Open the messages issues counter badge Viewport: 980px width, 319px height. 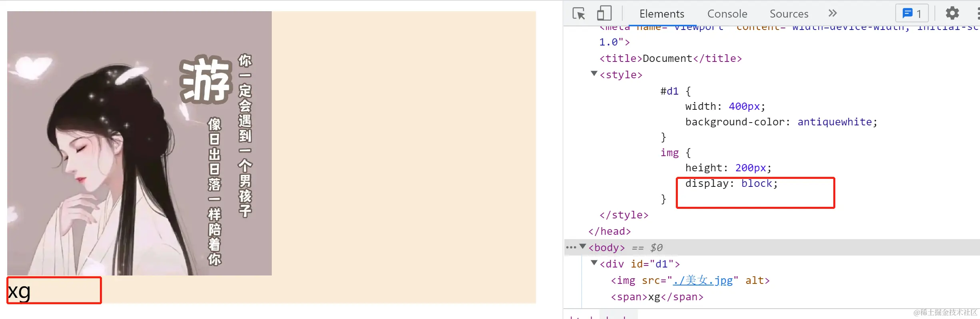pyautogui.click(x=912, y=14)
